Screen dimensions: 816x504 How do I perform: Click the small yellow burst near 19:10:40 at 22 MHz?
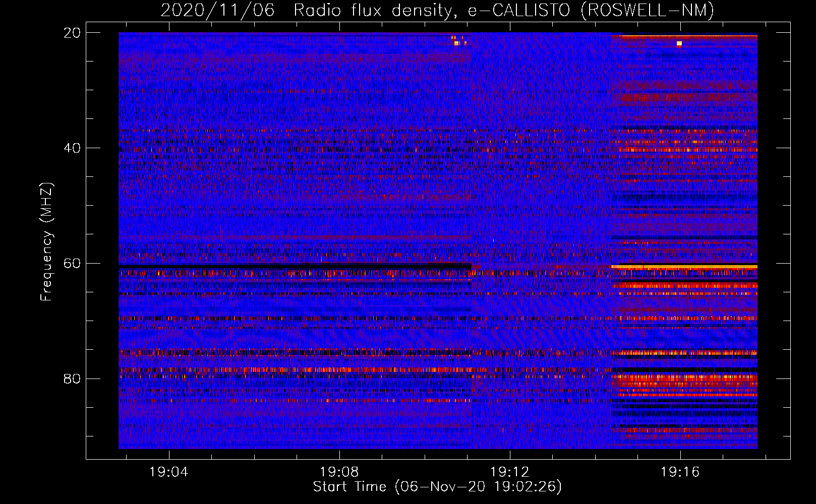pyautogui.click(x=456, y=43)
